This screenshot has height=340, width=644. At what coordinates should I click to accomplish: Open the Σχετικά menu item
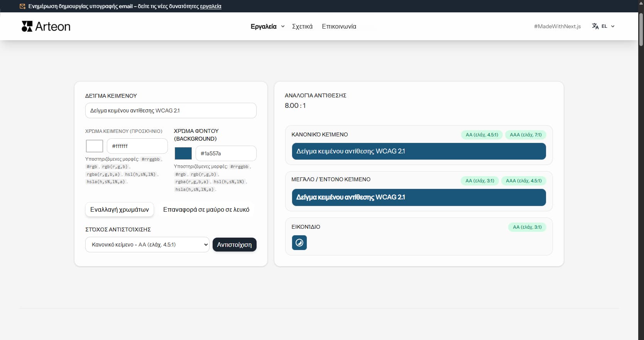click(x=302, y=26)
